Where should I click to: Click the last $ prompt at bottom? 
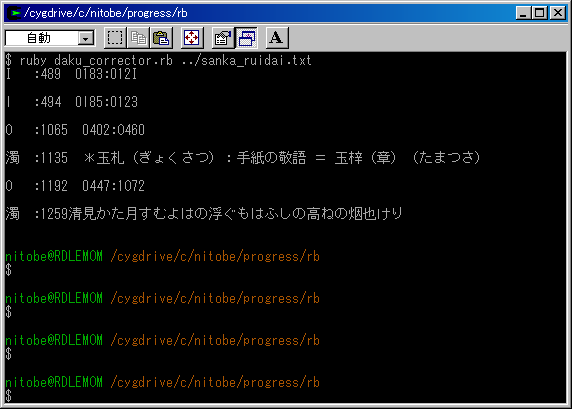pyautogui.click(x=9, y=396)
